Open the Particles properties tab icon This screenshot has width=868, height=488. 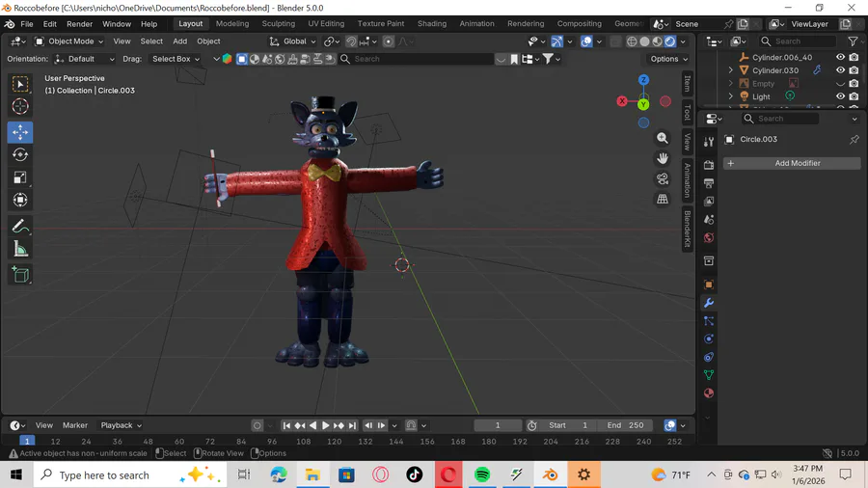(x=709, y=321)
